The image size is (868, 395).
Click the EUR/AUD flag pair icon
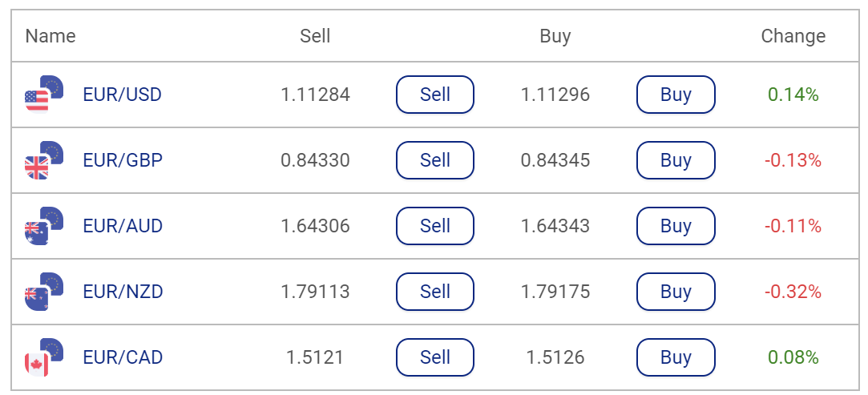pos(44,226)
